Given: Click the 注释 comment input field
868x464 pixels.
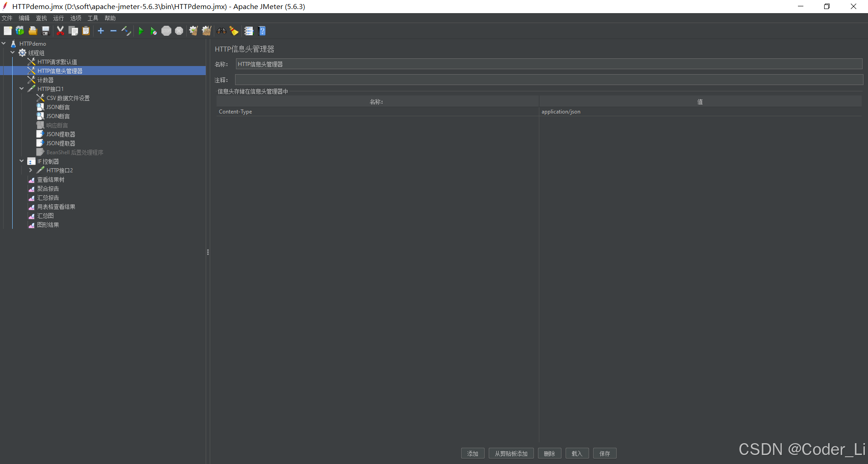Looking at the screenshot, I should pos(549,80).
